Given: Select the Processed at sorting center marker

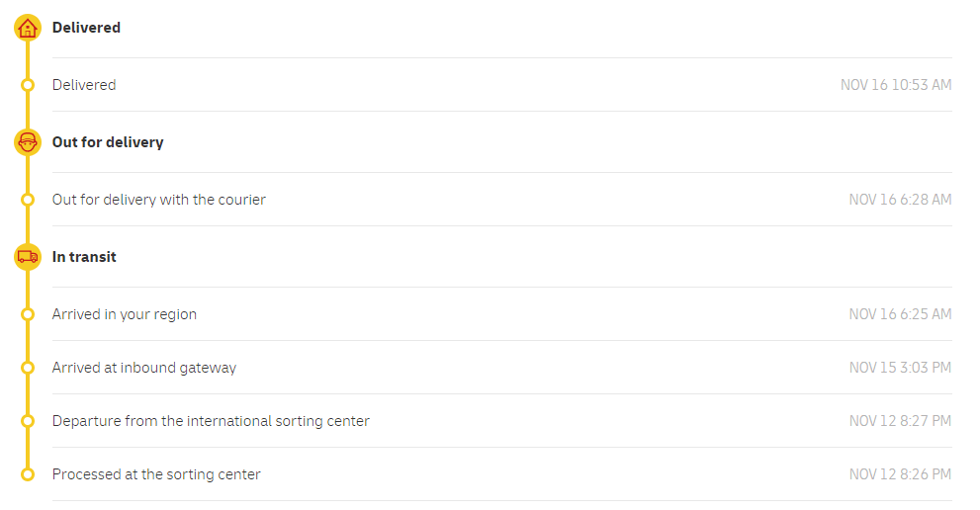Looking at the screenshot, I should click(x=28, y=474).
